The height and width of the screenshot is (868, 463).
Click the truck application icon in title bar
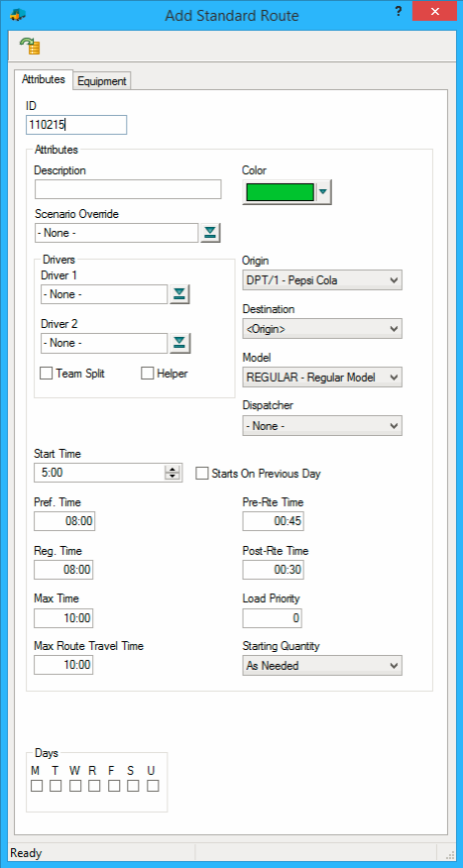click(x=18, y=15)
